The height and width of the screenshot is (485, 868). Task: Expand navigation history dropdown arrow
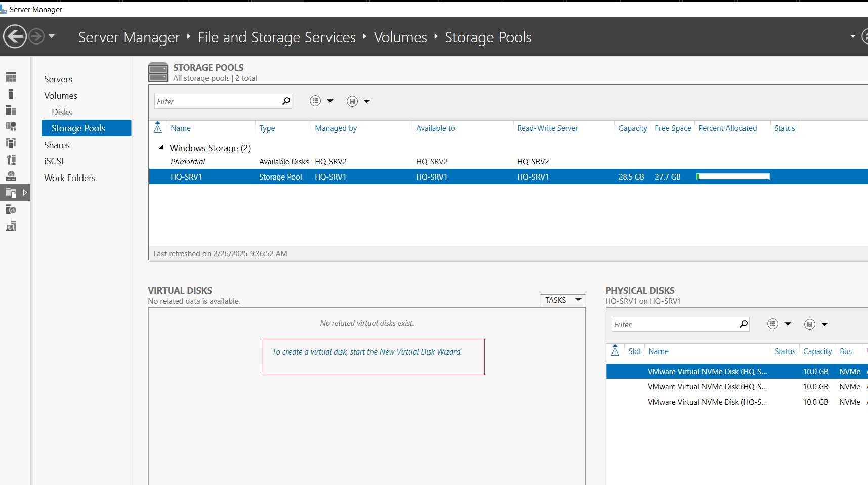point(52,36)
